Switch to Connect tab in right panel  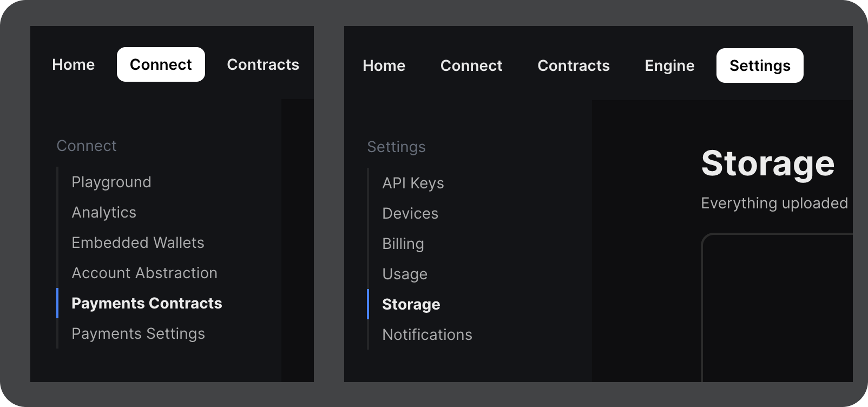(x=471, y=65)
